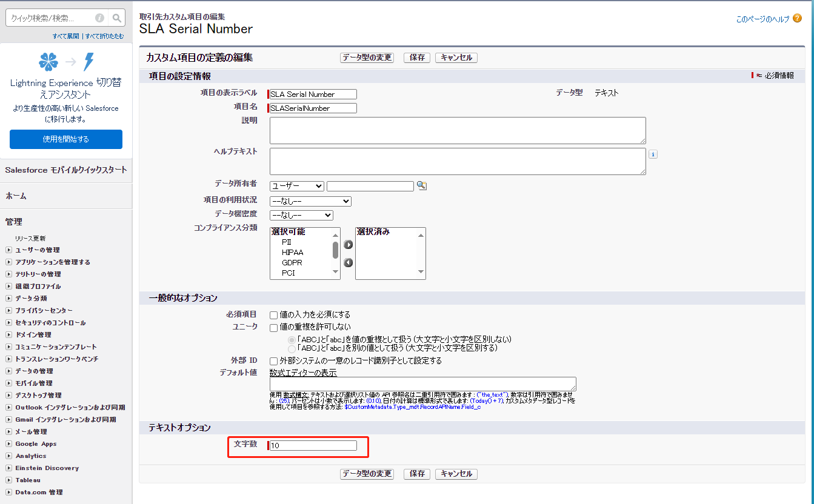This screenshot has height=504, width=814.
Task: Open Salesforce モバイルクイックスタート in sidebar
Action: (x=66, y=170)
